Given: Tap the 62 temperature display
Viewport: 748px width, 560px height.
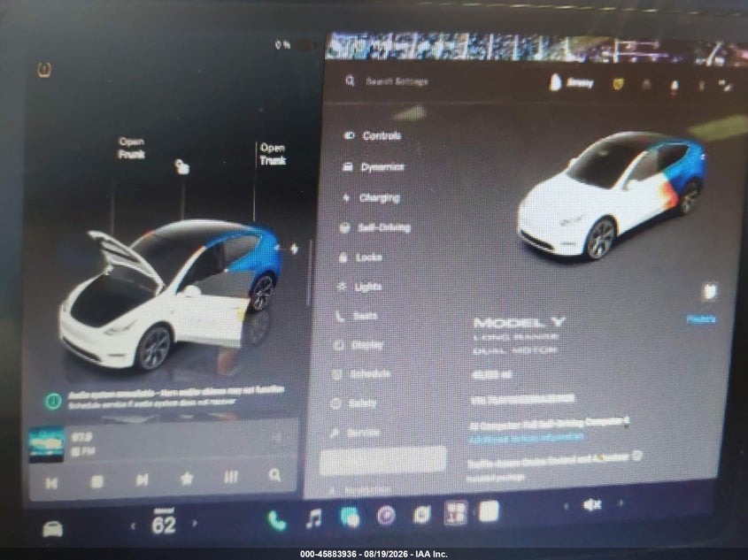Looking at the screenshot, I should [x=164, y=523].
